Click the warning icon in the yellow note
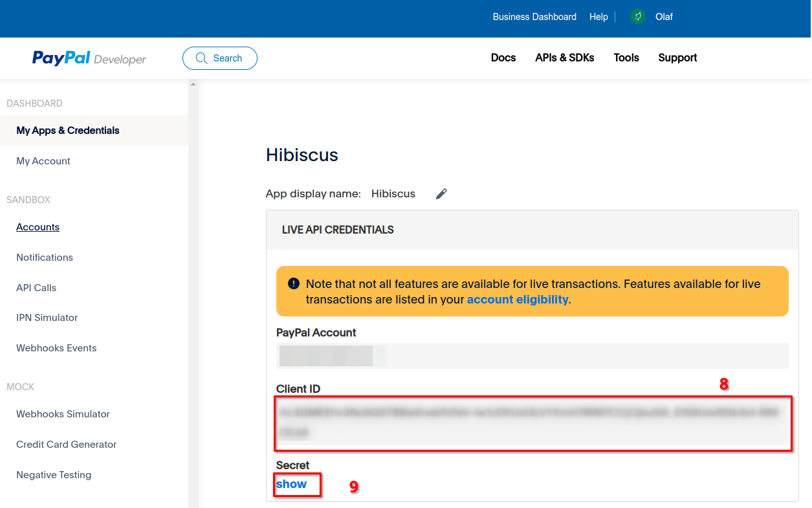This screenshot has height=508, width=812. [294, 283]
